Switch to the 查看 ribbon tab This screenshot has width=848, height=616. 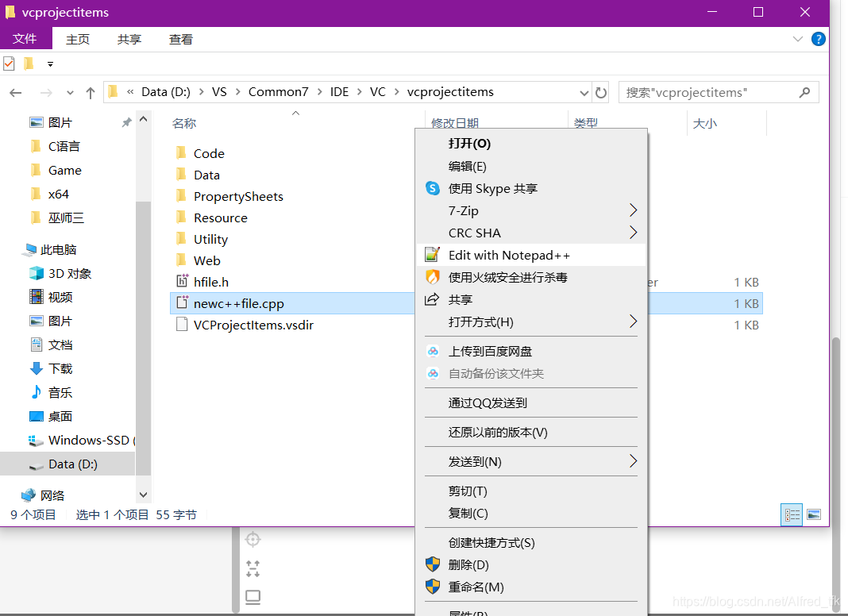(180, 38)
